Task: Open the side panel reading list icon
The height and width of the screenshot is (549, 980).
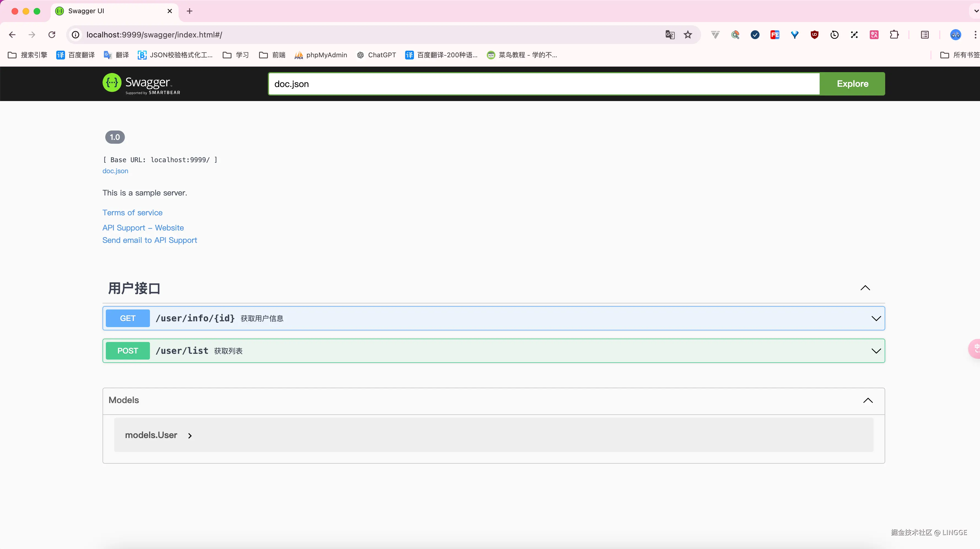Action: (925, 35)
